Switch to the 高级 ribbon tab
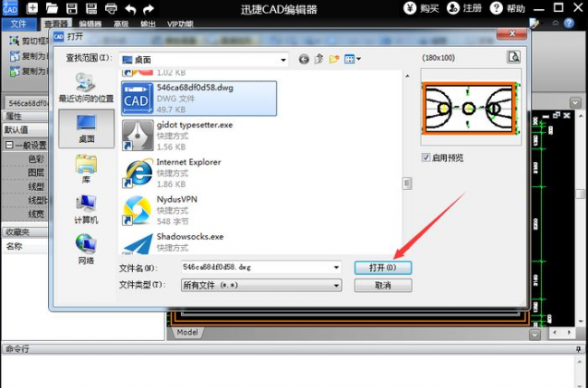This screenshot has width=588, height=388. 121,24
